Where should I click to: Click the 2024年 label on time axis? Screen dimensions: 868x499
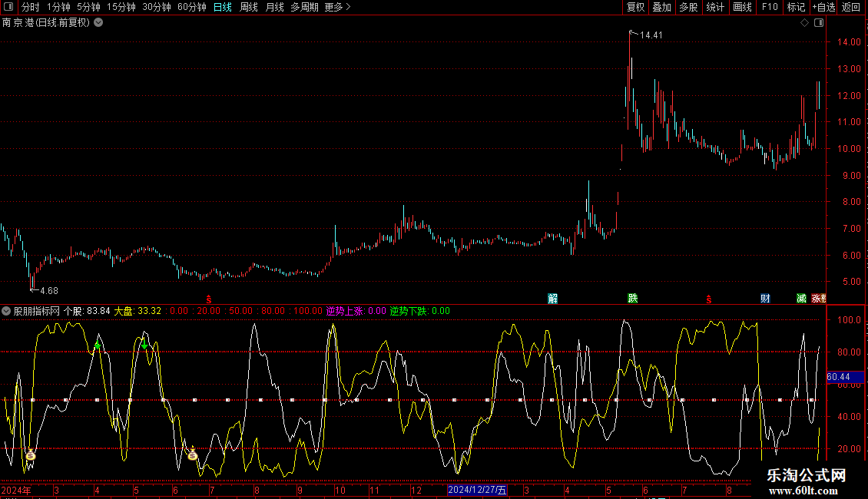point(16,490)
